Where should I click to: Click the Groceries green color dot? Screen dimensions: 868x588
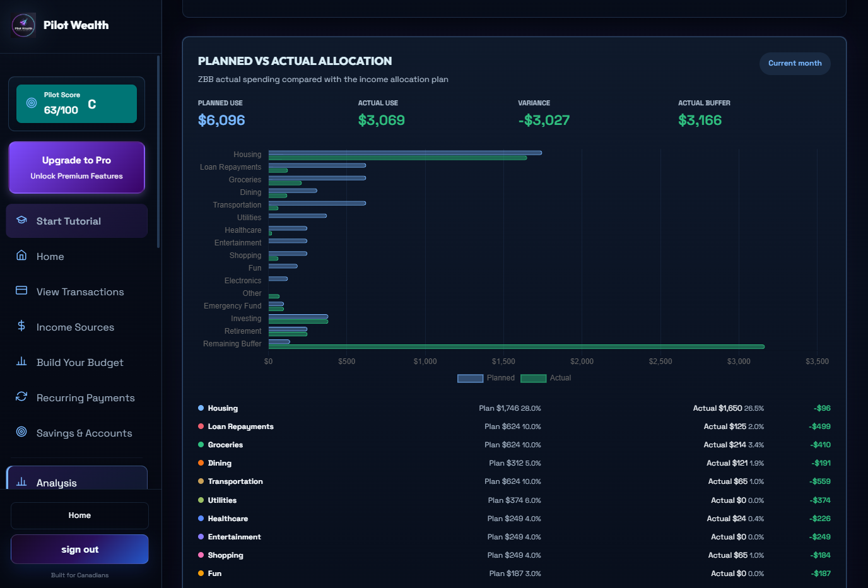[x=201, y=445]
